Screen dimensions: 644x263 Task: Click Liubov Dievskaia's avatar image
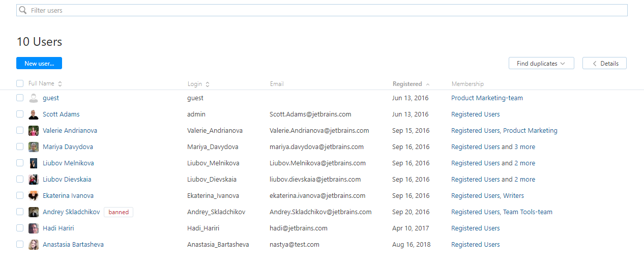(x=34, y=180)
